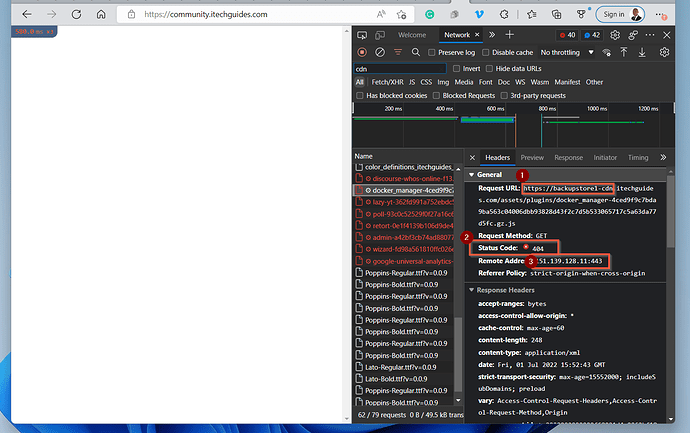The image size is (690, 433).
Task: Toggle the network filter bar
Action: click(398, 52)
